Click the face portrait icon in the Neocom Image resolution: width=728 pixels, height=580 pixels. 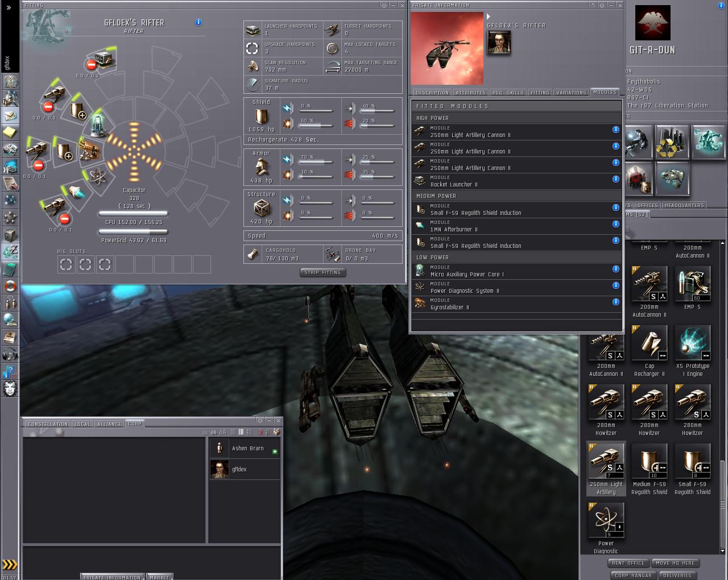[x=10, y=388]
